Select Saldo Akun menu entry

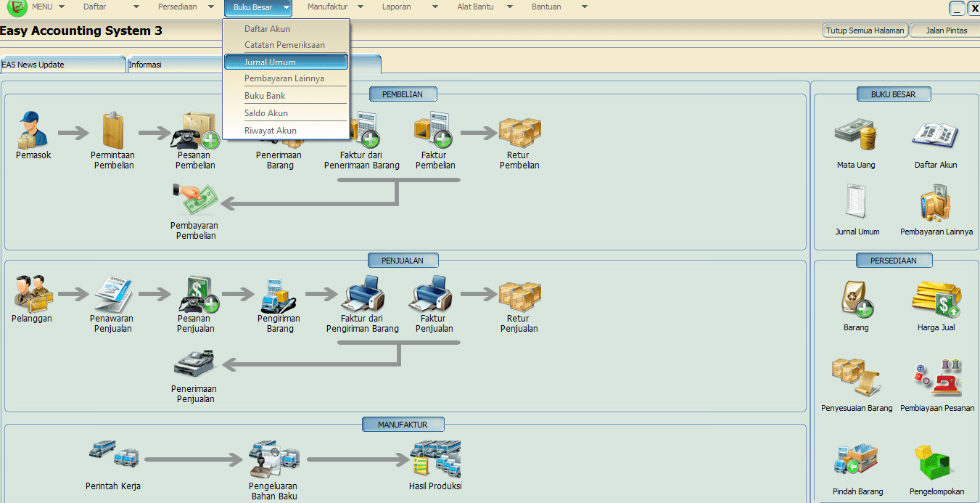click(286, 113)
